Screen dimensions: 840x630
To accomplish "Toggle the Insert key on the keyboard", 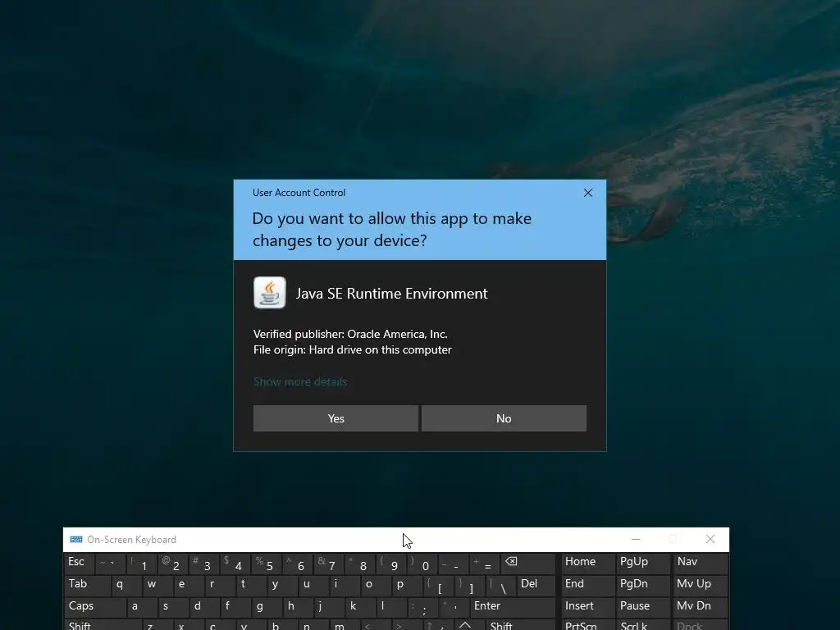I will point(587,607).
